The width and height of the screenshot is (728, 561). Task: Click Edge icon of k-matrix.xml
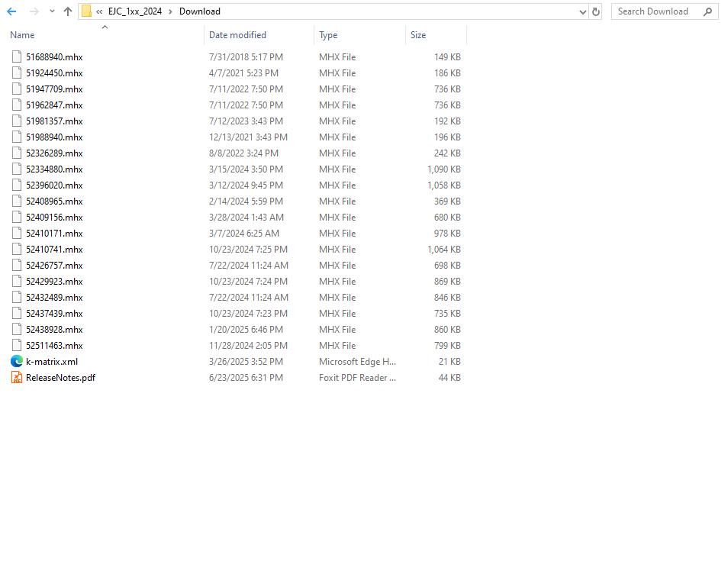pos(17,361)
